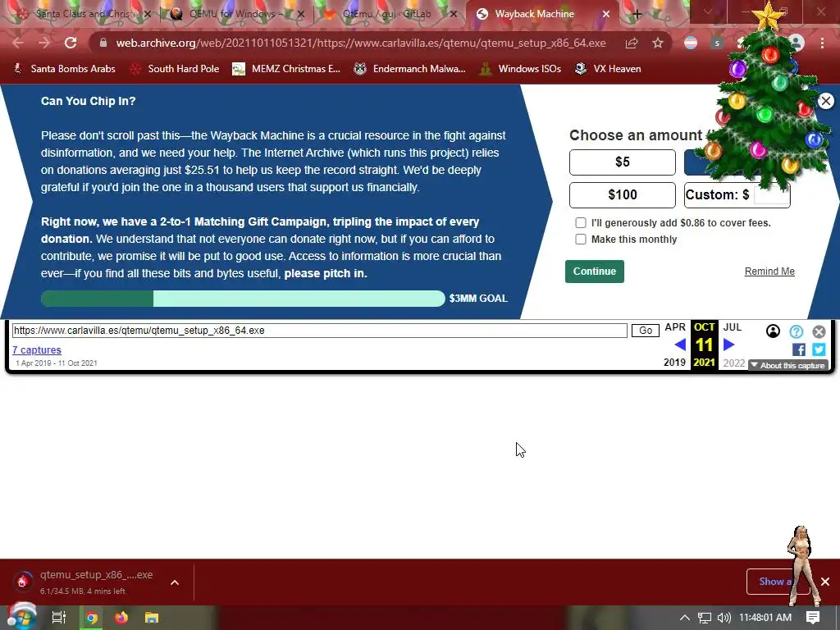Open Windows ISOs bookmark

point(521,69)
